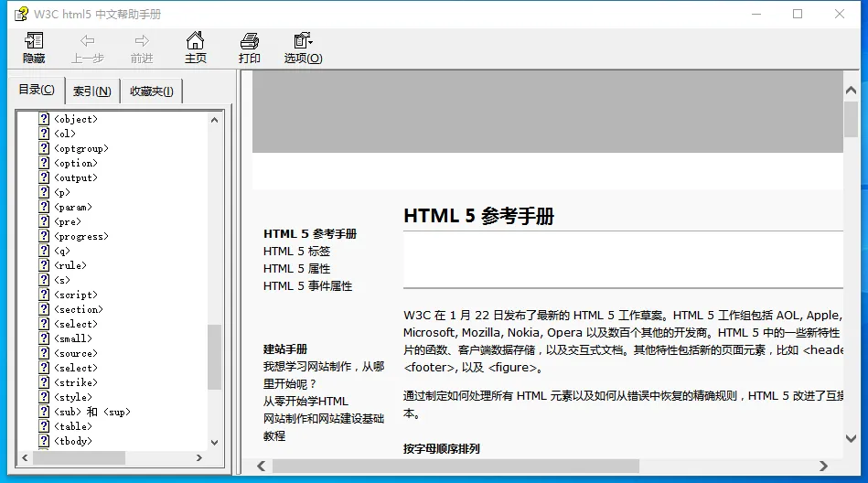Click the topic icon beside <progress>
The image size is (868, 483).
pos(44,236)
